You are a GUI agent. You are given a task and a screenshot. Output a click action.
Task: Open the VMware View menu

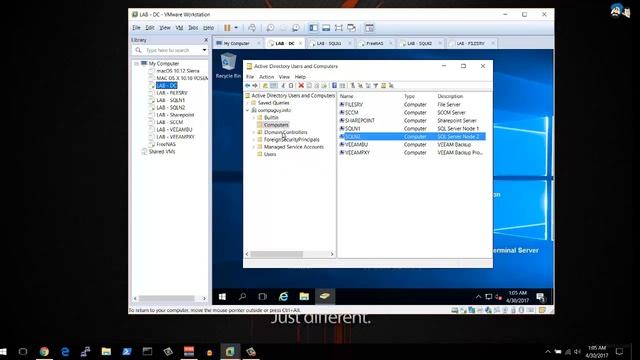pyautogui.click(x=165, y=28)
